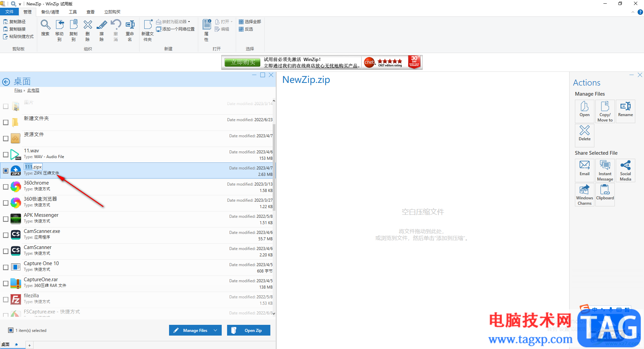This screenshot has height=349, width=644.
Task: Share via Instant Message icon
Action: (605, 170)
